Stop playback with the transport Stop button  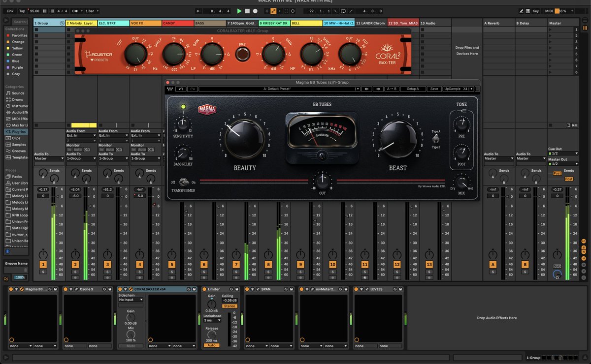click(247, 11)
